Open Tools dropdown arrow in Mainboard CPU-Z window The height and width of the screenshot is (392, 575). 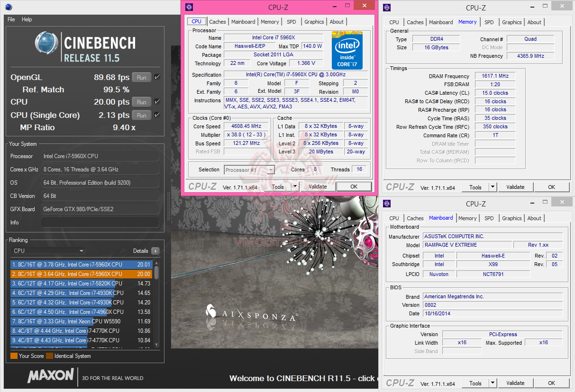(x=493, y=383)
